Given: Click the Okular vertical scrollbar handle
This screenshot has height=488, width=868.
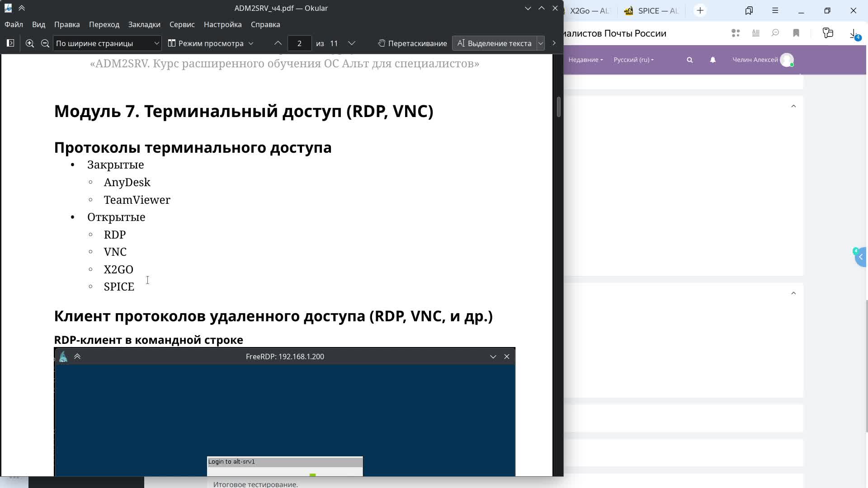Looking at the screenshot, I should pyautogui.click(x=559, y=107).
